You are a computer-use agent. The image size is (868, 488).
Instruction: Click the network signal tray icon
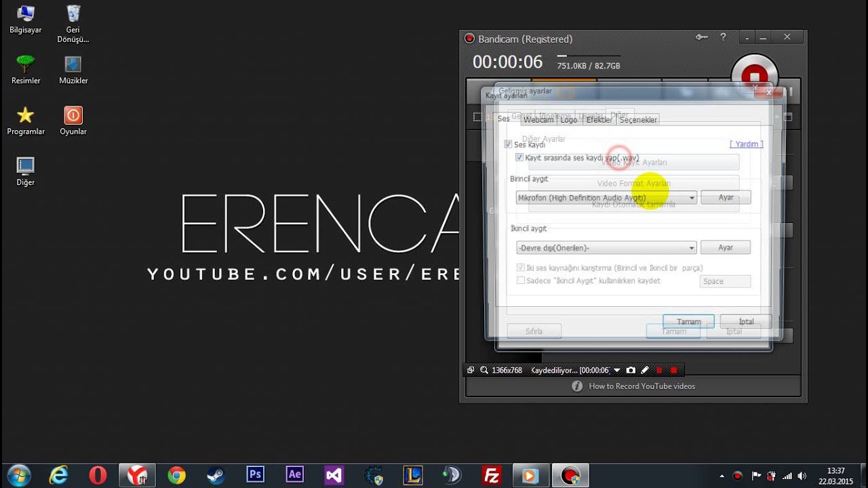(787, 476)
